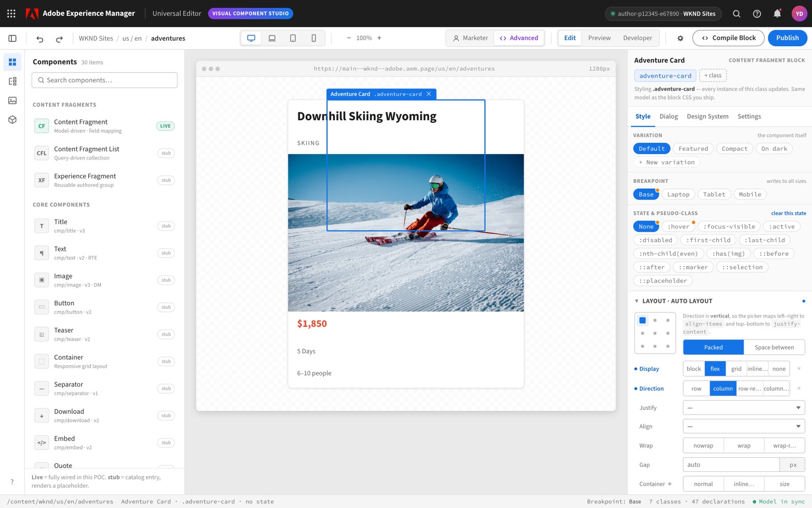
Task: Click the Publish button
Action: click(787, 38)
